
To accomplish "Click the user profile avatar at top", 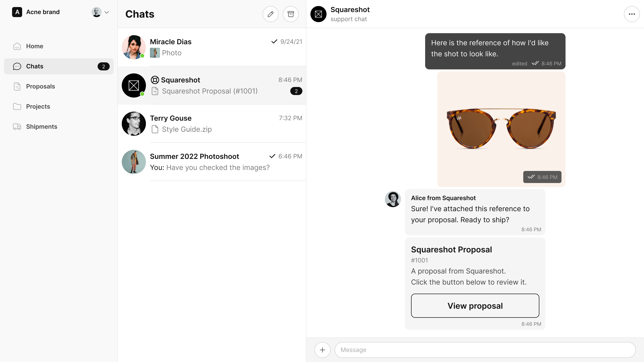I will pyautogui.click(x=97, y=12).
